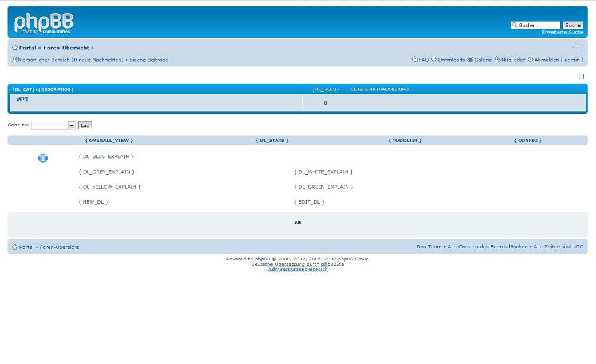Open the MP3 download category
The height and width of the screenshot is (364, 596).
(x=22, y=100)
